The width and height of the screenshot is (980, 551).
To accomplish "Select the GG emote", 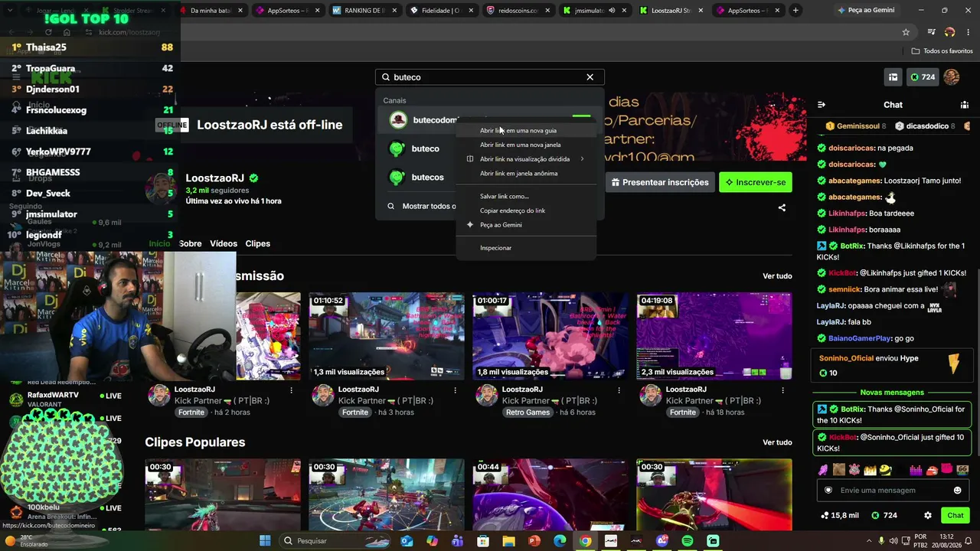I will pyautogui.click(x=963, y=469).
